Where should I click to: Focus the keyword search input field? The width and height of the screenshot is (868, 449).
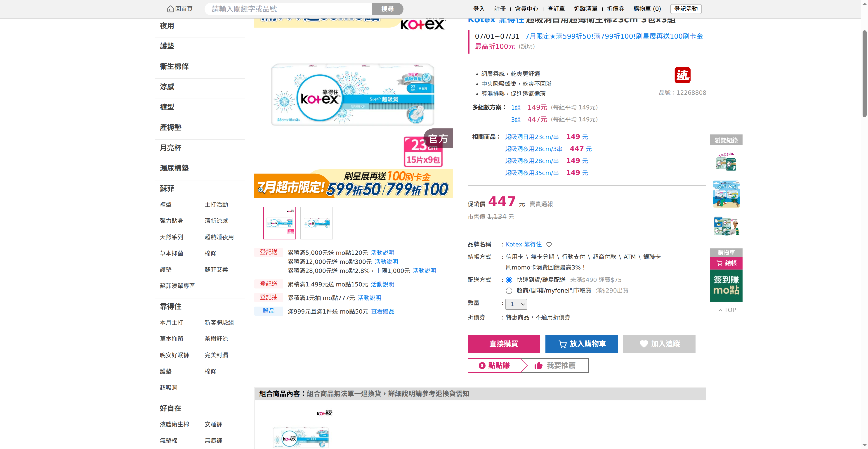pos(288,9)
